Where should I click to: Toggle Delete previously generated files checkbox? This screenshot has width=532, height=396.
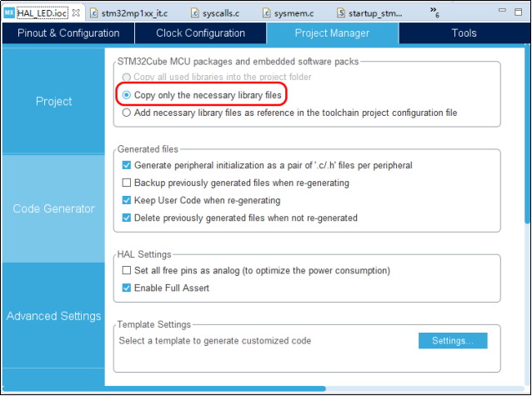pyautogui.click(x=127, y=218)
